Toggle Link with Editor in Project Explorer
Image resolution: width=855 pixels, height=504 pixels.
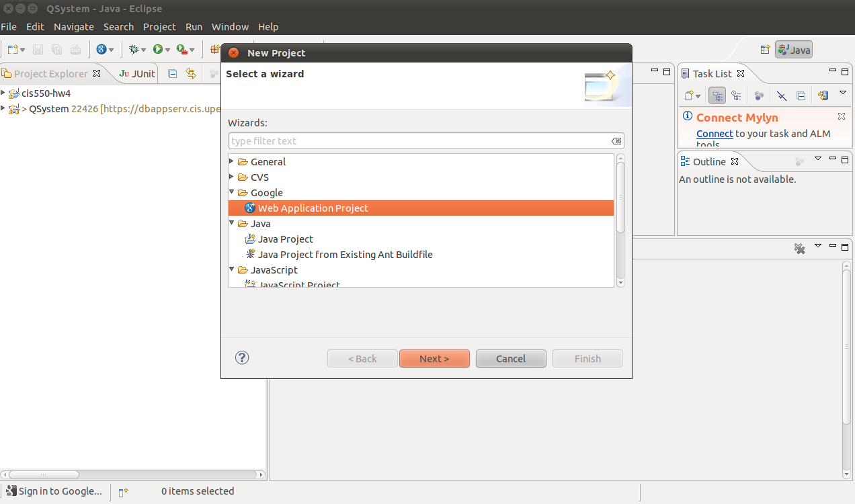pyautogui.click(x=191, y=74)
